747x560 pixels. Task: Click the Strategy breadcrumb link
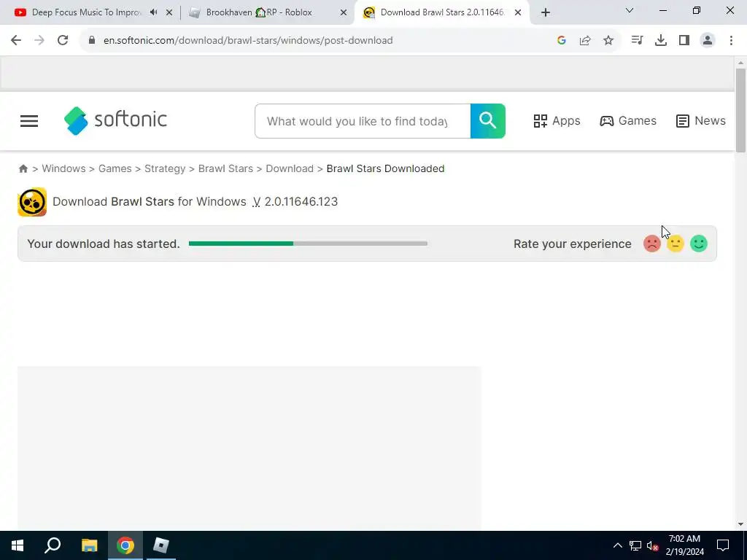(165, 168)
